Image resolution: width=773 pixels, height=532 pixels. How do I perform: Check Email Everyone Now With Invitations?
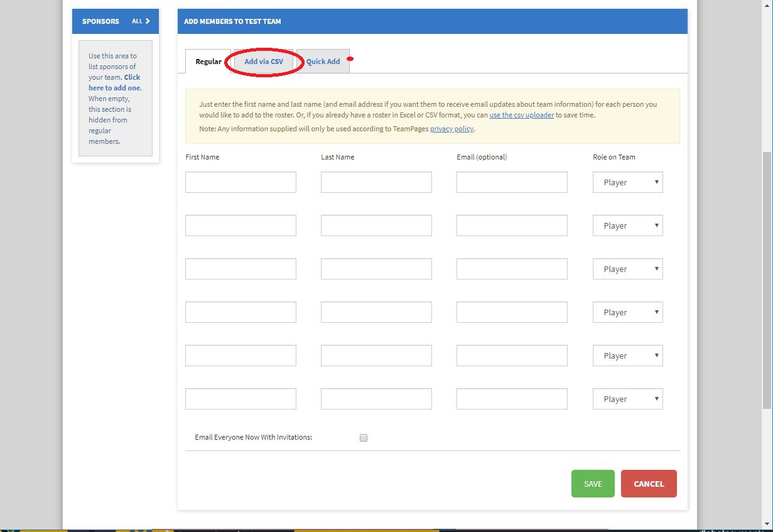(x=364, y=438)
